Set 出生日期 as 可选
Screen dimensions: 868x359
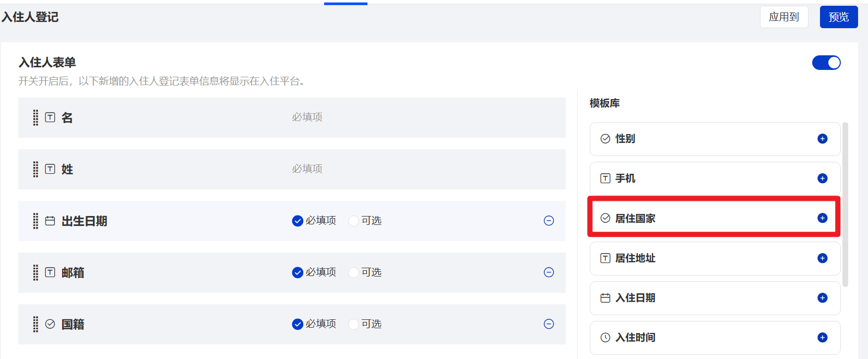click(x=354, y=221)
